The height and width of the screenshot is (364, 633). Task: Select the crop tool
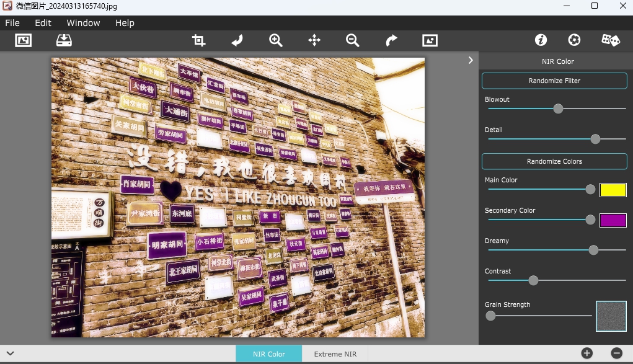(x=198, y=40)
